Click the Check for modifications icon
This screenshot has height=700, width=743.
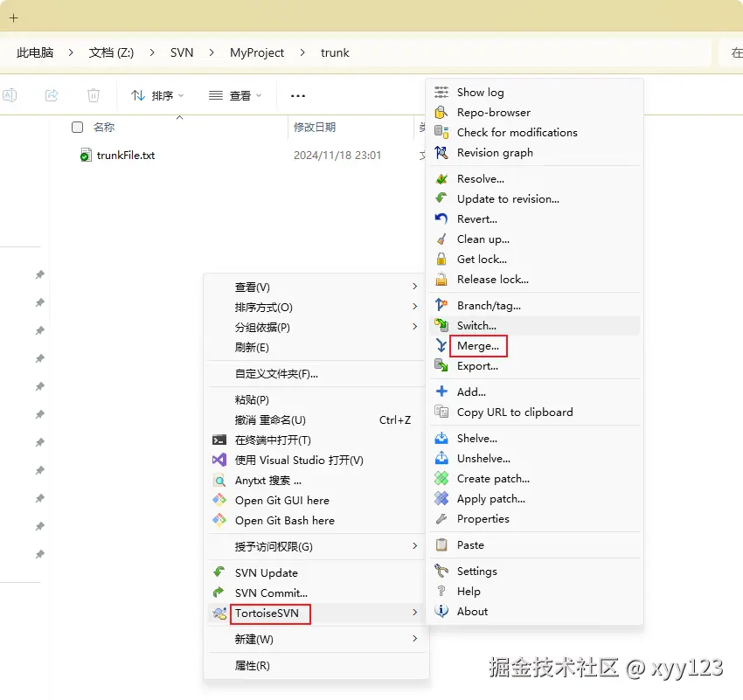(441, 132)
